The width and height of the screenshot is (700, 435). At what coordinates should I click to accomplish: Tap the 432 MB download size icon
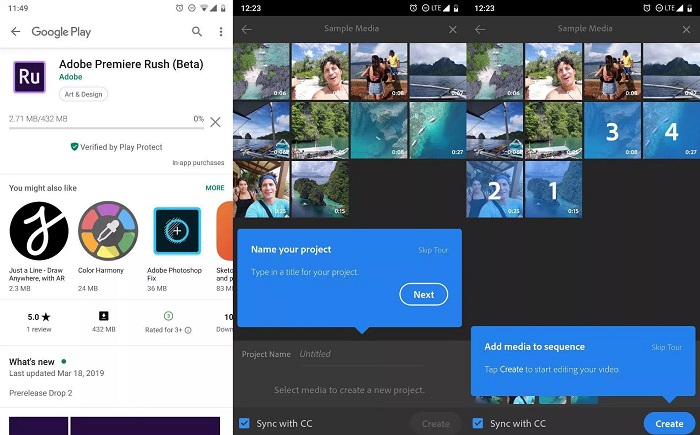pyautogui.click(x=104, y=316)
